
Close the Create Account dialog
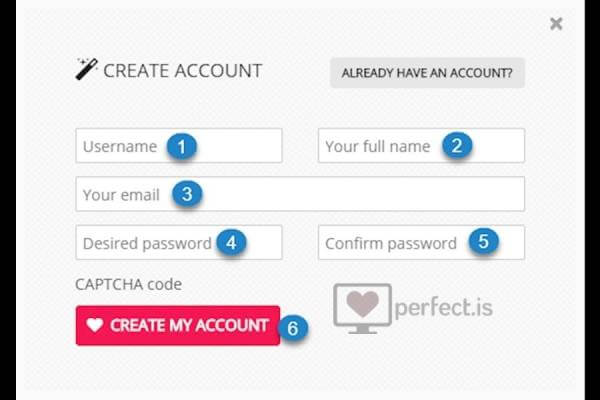click(556, 24)
